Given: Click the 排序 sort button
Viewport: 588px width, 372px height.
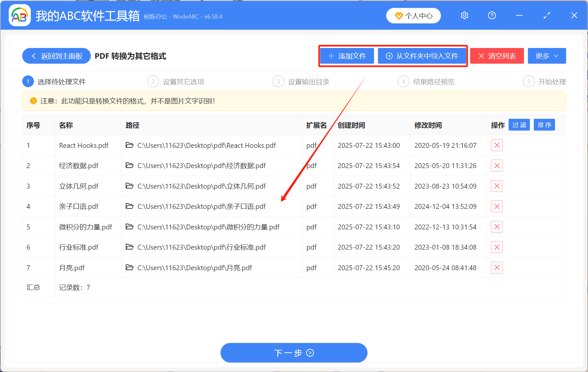Looking at the screenshot, I should 544,125.
